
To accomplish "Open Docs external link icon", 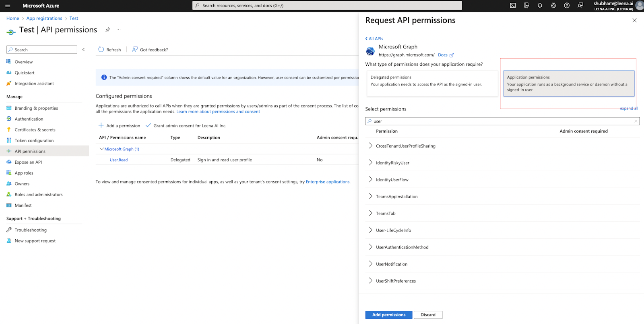I will point(452,55).
